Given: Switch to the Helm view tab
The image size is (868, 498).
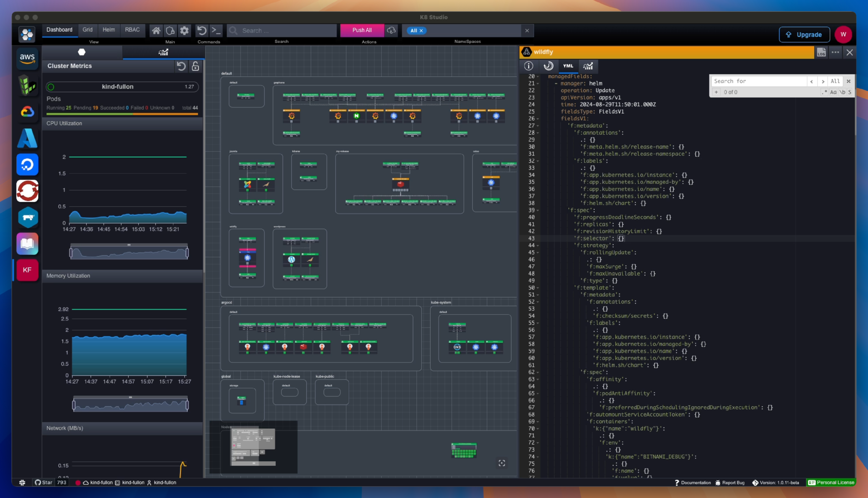Looking at the screenshot, I should 109,30.
